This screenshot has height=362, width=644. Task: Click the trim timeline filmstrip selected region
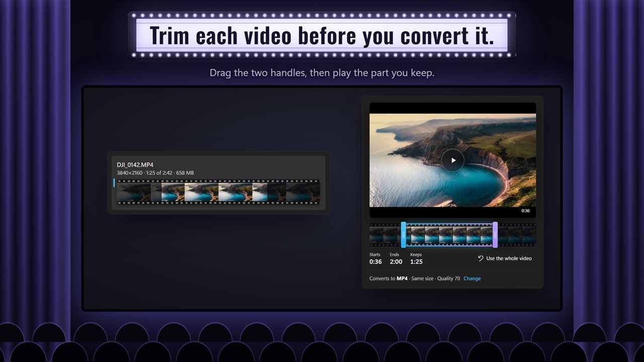point(449,235)
